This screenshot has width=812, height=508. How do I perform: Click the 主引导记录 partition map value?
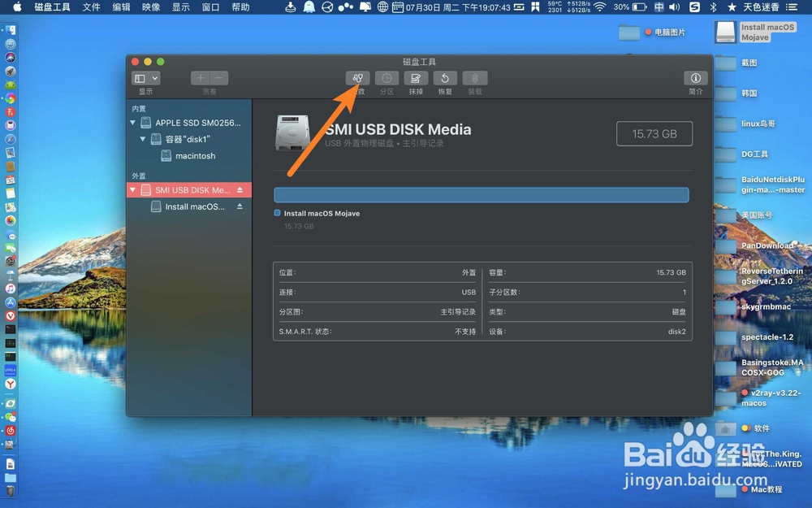[458, 312]
